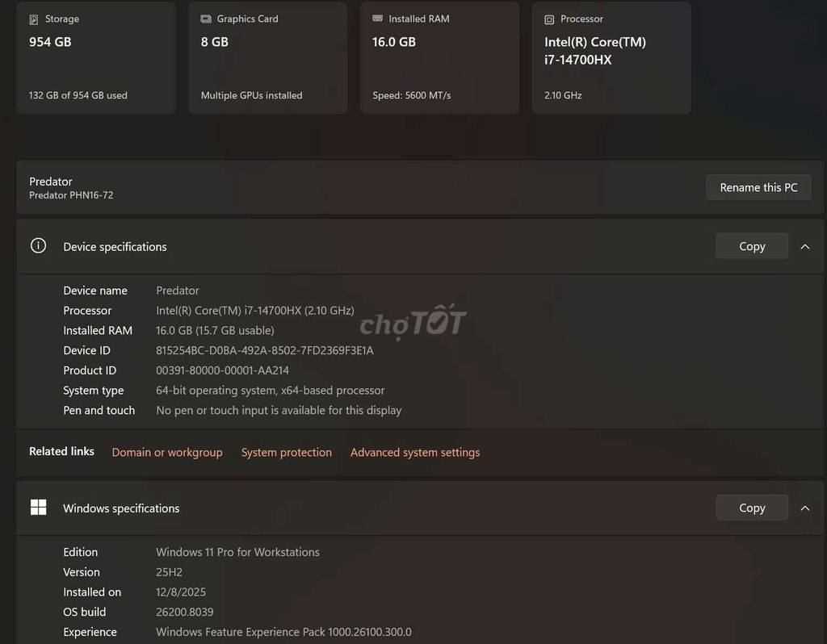Click the 'Product ID' label
This screenshot has width=827, height=644.
(x=90, y=370)
